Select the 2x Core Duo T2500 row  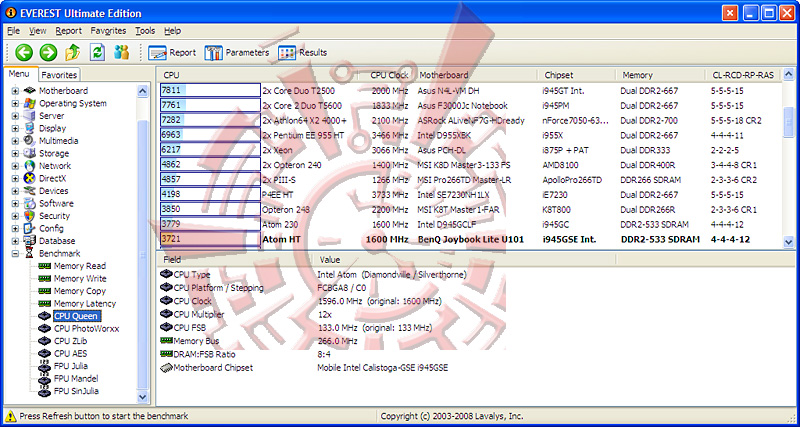point(469,91)
